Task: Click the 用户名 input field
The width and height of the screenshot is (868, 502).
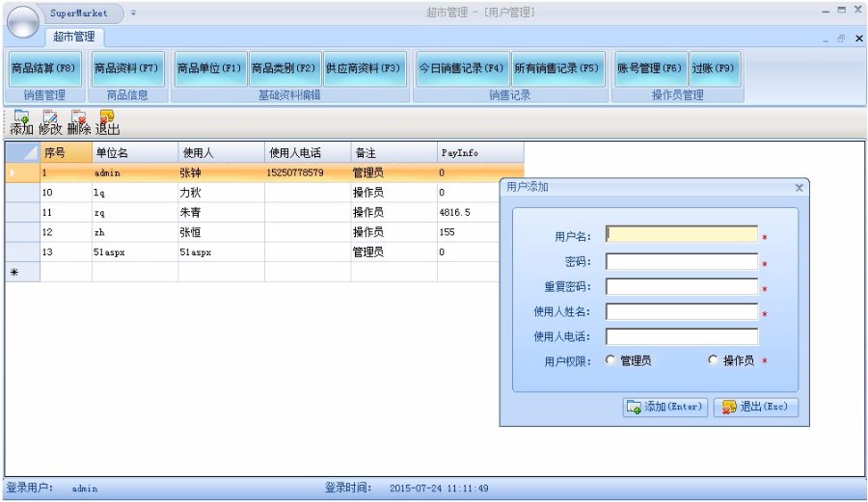Action: point(682,234)
